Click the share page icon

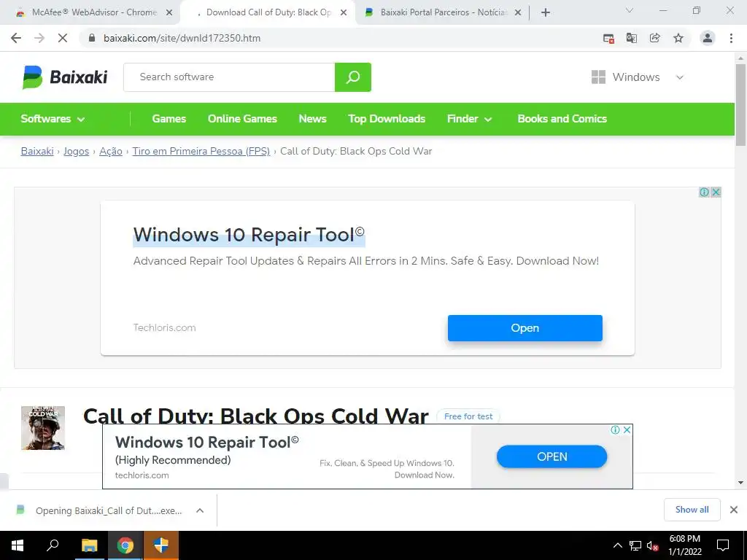point(655,38)
